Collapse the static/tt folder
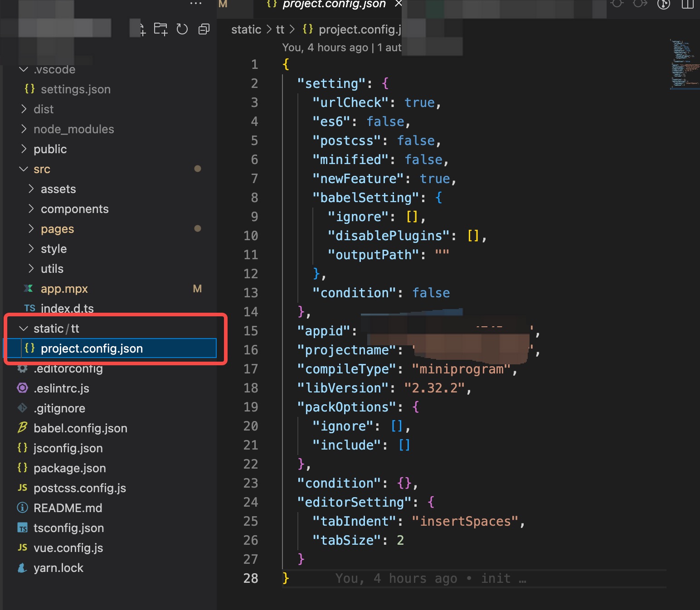The width and height of the screenshot is (700, 610). tap(24, 329)
